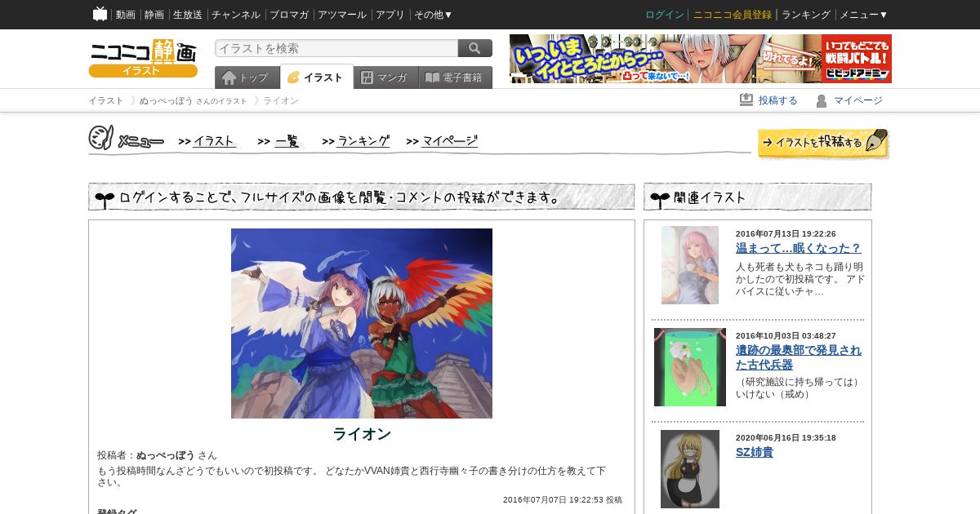The width and height of the screenshot is (980, 514).
Task: Open アツマール in top bar
Action: [x=342, y=15]
